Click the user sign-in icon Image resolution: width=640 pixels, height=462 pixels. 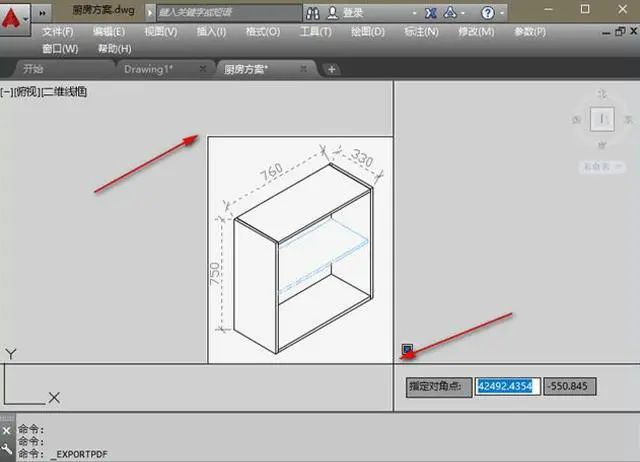click(x=333, y=13)
